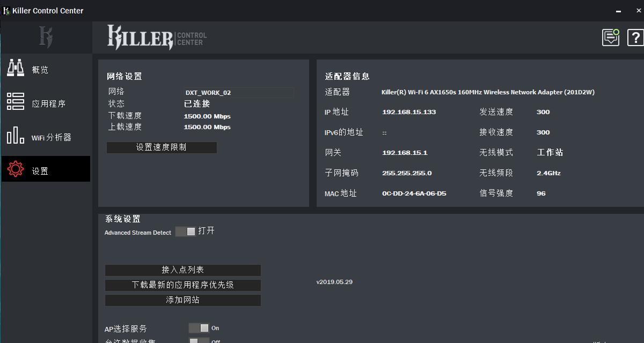Click IP address 192.168.15.133
Viewport: 644px width, 343px height.
point(409,112)
